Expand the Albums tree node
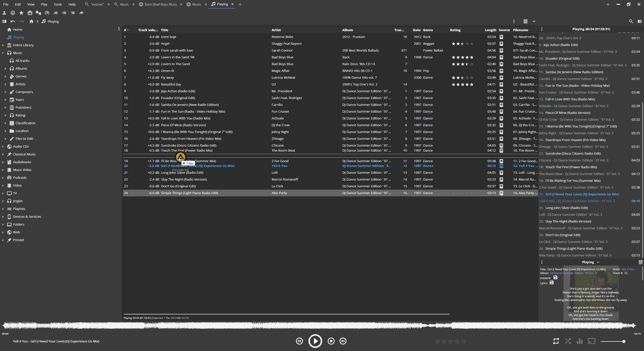The width and height of the screenshot is (644, 351). click(5, 68)
